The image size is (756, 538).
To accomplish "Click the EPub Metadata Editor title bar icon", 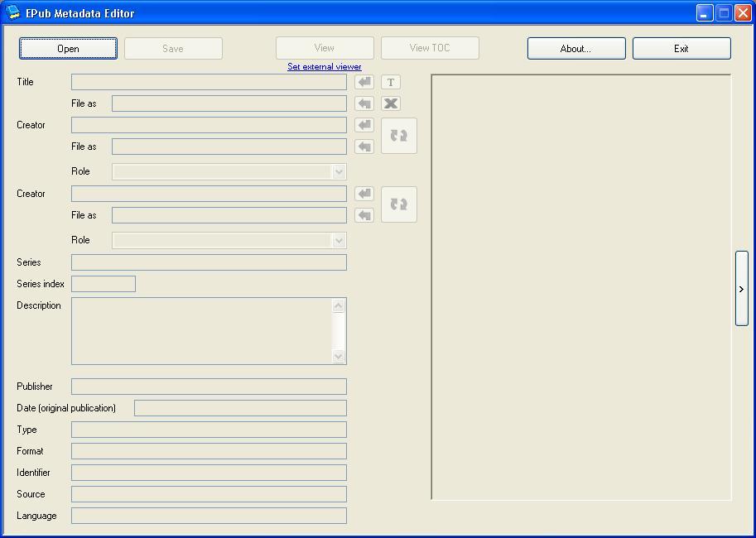I will coord(12,12).
